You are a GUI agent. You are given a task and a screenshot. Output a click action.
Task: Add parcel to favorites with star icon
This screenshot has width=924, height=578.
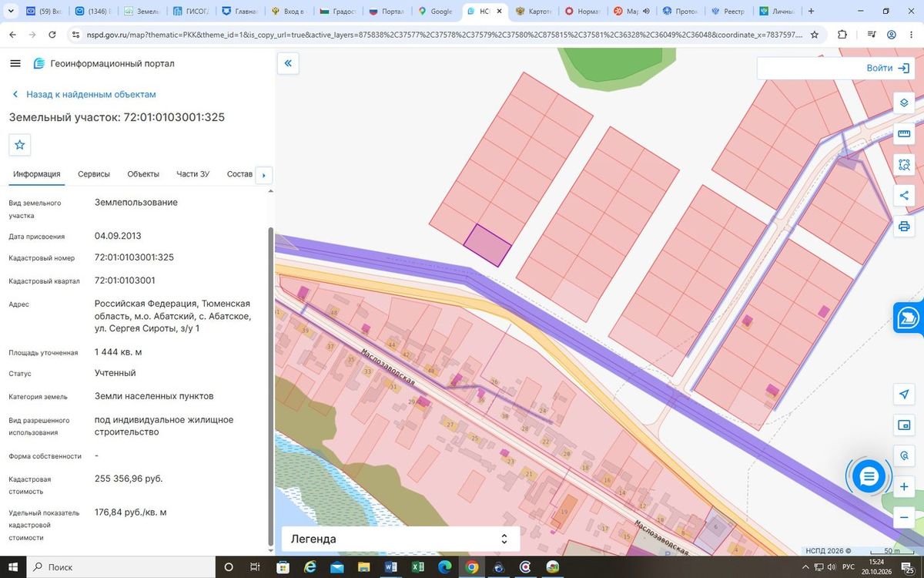coord(20,144)
